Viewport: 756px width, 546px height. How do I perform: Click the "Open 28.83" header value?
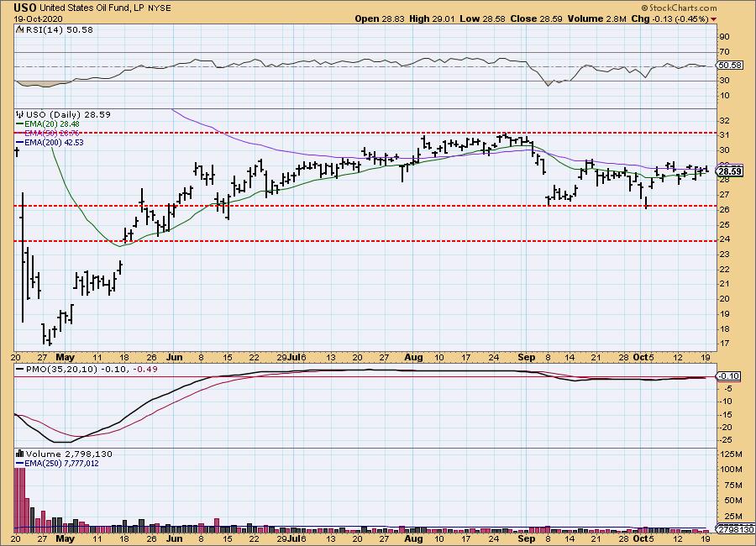[380, 18]
